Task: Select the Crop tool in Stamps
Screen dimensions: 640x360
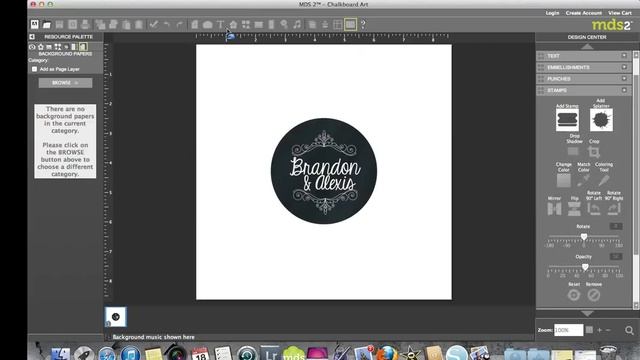Action: point(594,152)
